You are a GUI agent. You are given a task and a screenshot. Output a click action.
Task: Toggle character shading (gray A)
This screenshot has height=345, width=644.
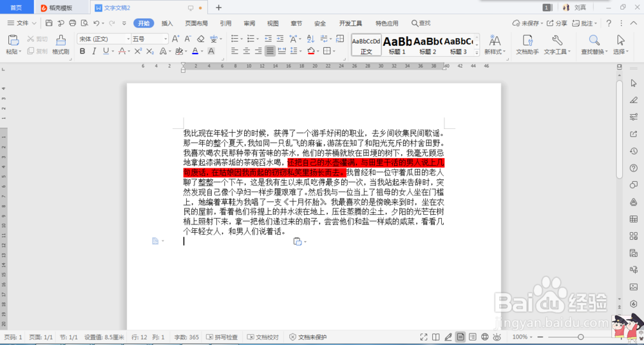point(211,51)
